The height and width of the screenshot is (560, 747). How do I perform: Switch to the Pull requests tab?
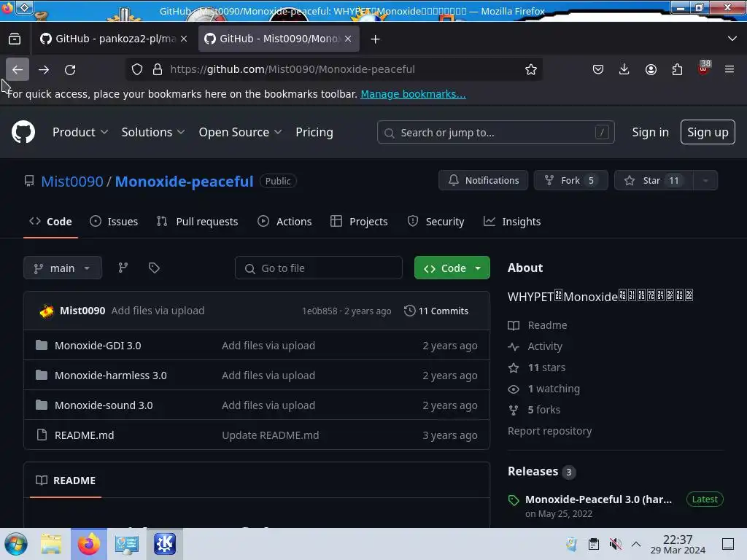pos(197,222)
